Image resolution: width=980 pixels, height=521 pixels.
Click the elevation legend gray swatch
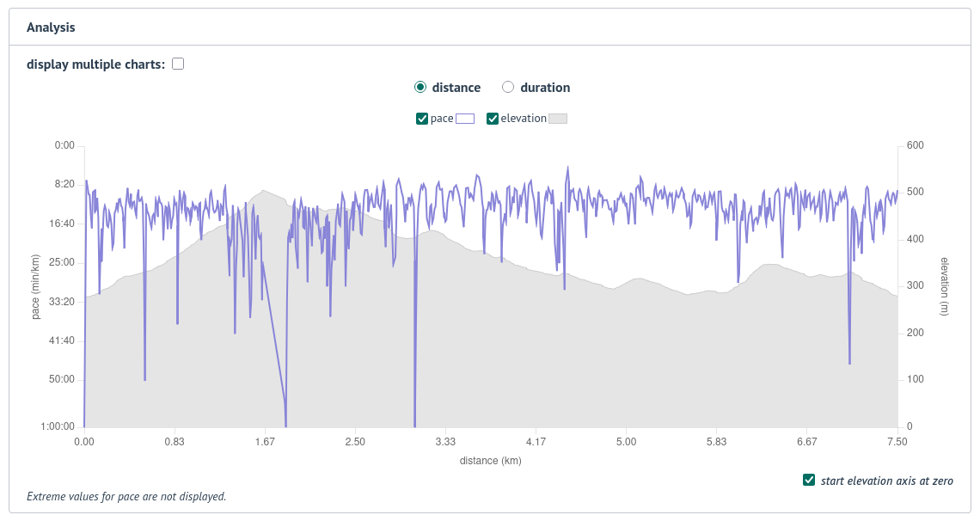tap(559, 118)
